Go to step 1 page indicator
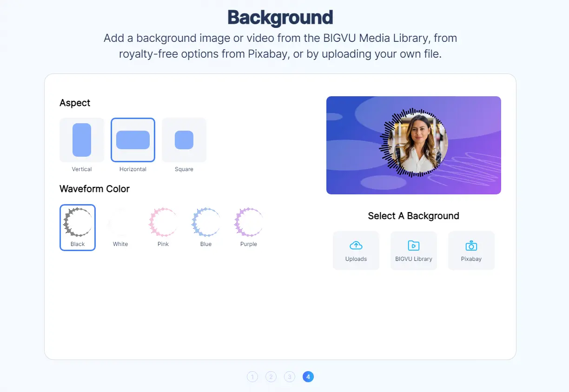 tap(252, 377)
